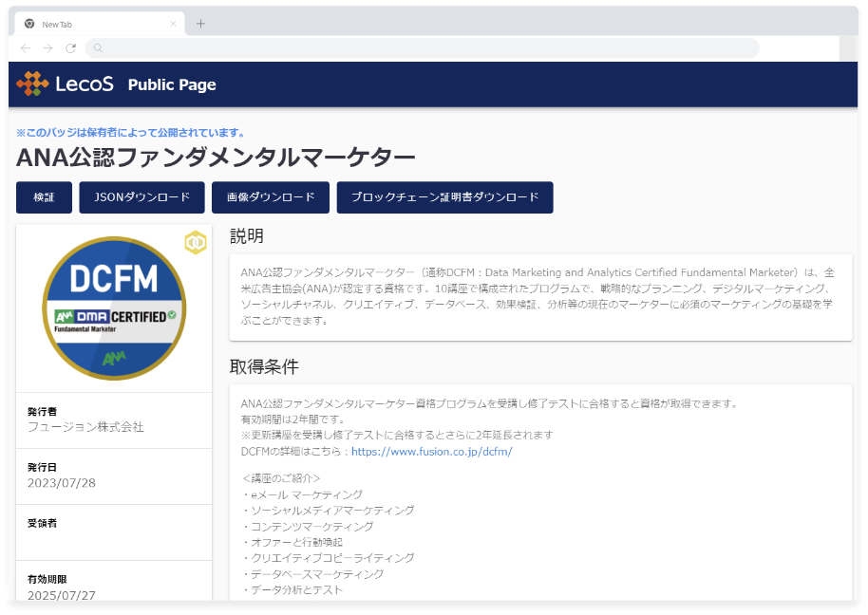Click the 発行日 label

(42, 467)
